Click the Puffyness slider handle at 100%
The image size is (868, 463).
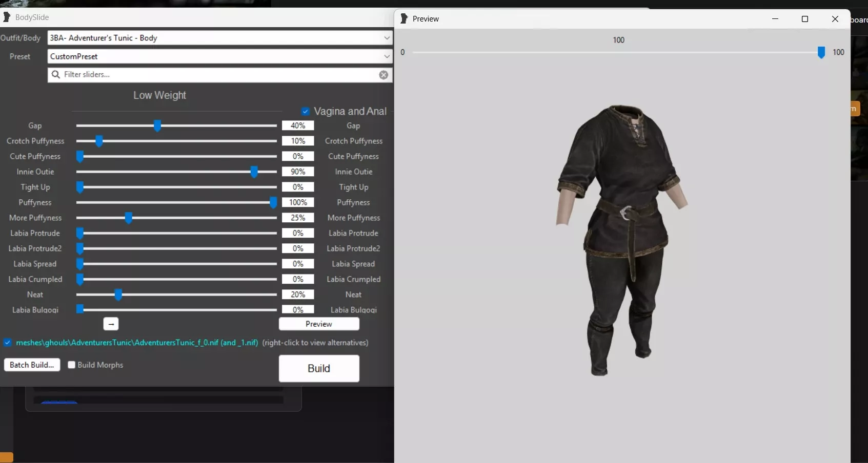[273, 202]
